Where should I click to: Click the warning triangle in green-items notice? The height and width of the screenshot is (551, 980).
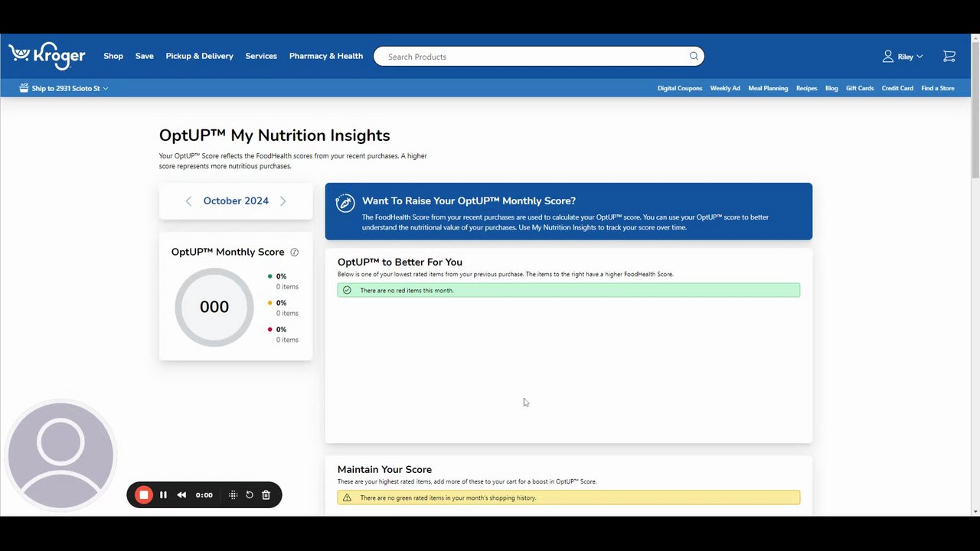pos(347,497)
